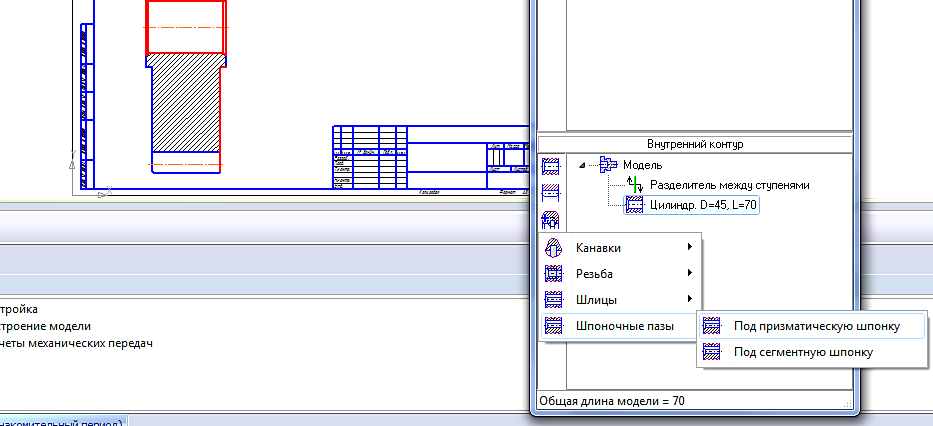Choose Под призматическую шпонку
Viewport: 933px width, 426px height.
click(816, 326)
